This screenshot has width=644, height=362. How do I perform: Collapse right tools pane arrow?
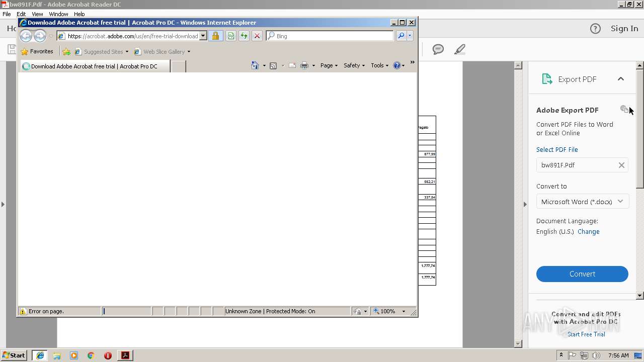point(525,204)
